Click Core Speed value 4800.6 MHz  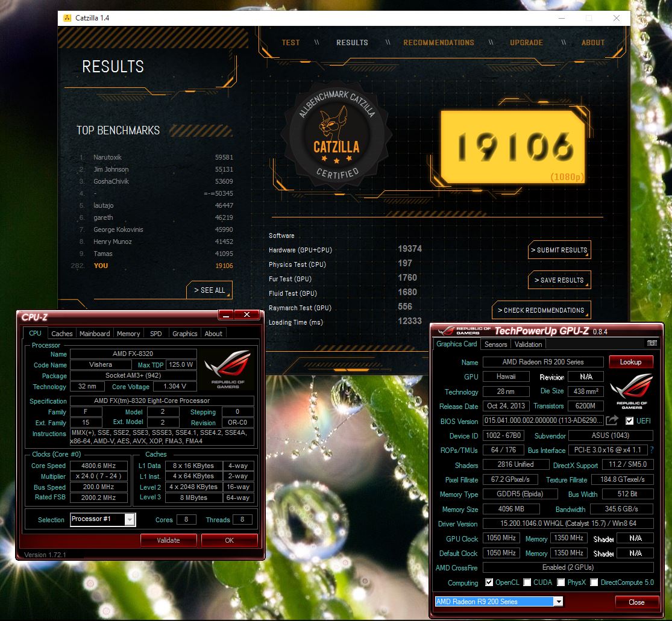[x=99, y=466]
